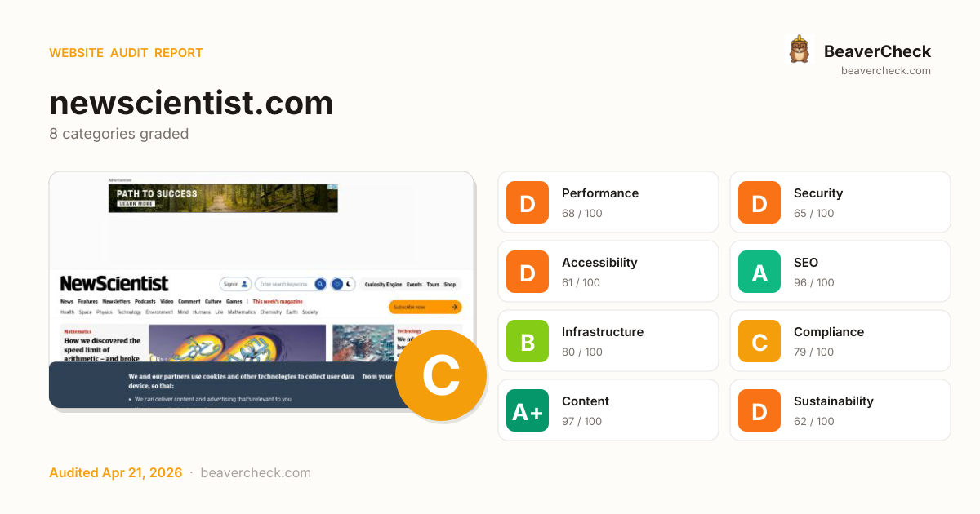This screenshot has height=514, width=980.
Task: Click the Accessibility D grade badge
Action: click(527, 272)
